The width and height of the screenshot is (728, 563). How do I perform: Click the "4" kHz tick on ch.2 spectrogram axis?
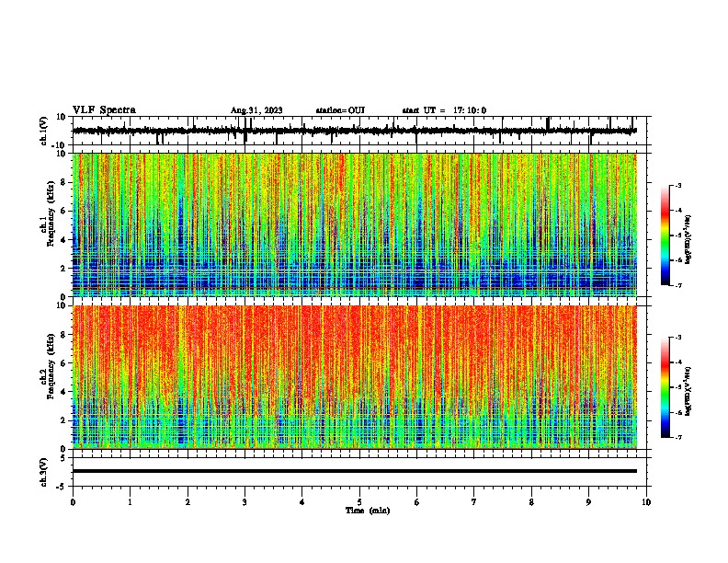click(64, 392)
